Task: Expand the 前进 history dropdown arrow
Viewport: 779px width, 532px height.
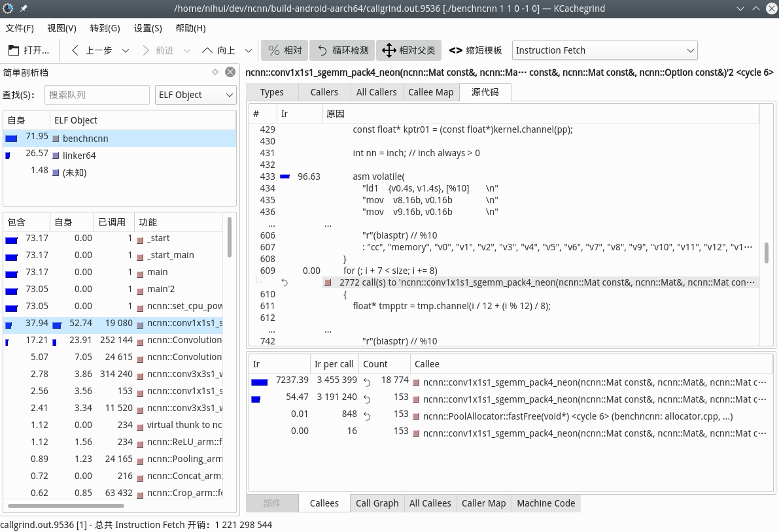Action: (187, 50)
